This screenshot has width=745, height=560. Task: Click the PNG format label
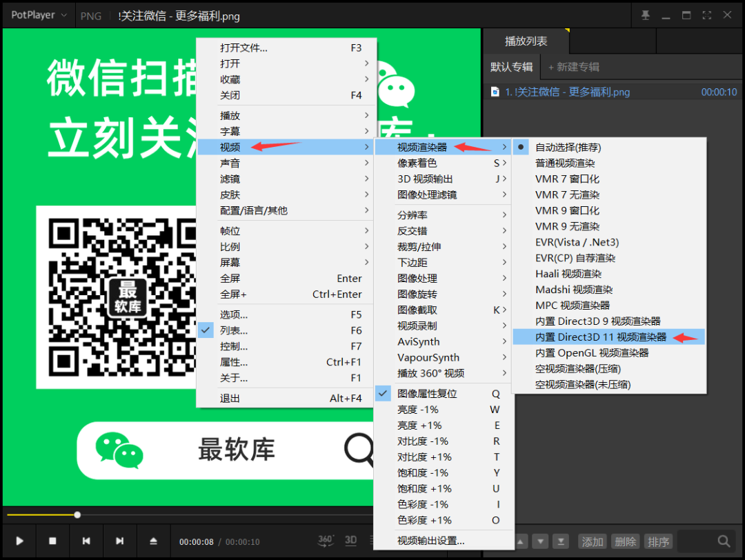(91, 16)
